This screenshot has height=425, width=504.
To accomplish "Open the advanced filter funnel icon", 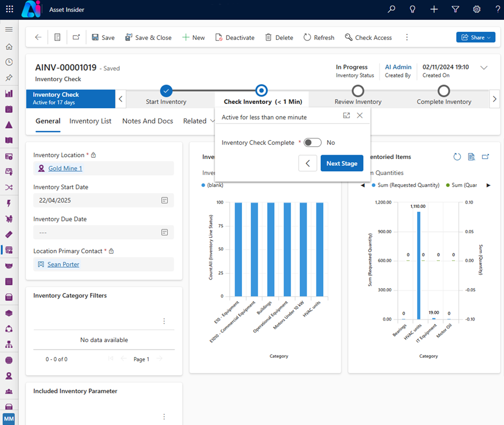I will point(455,9).
